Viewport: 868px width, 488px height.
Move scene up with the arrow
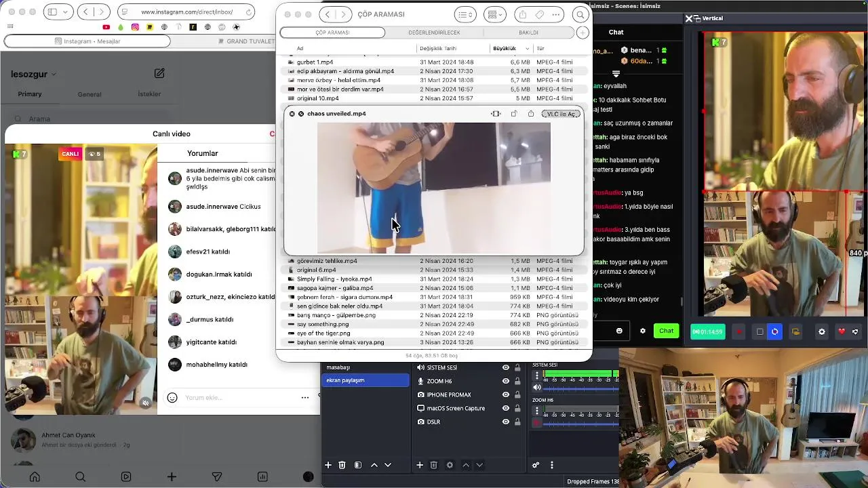coord(374,465)
